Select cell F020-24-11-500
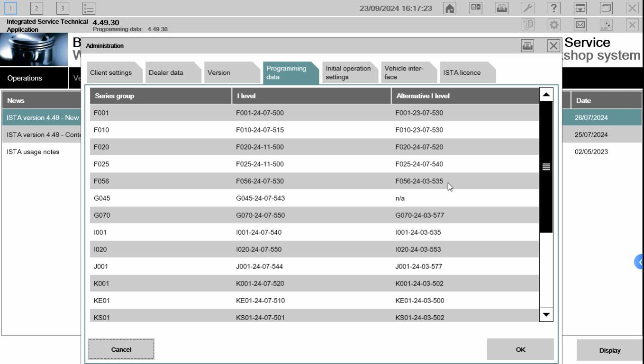The width and height of the screenshot is (644, 364). 311,147
